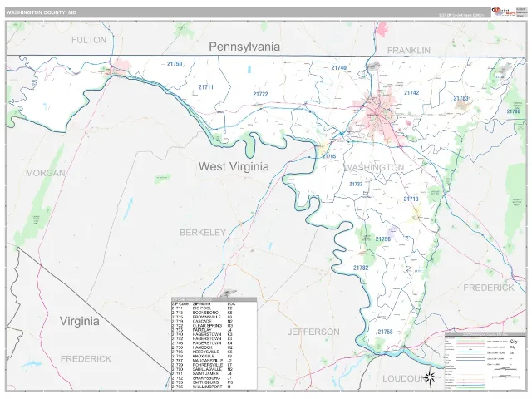532x399 pixels.
Task: Click the CLEAR SPRING row in the ZIP table
Action: point(214,326)
